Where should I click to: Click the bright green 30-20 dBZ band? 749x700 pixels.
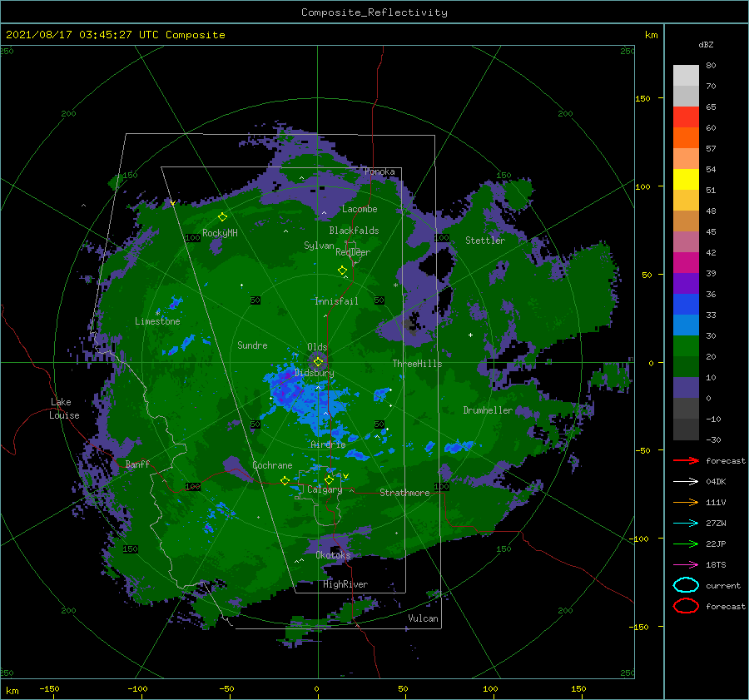(686, 346)
